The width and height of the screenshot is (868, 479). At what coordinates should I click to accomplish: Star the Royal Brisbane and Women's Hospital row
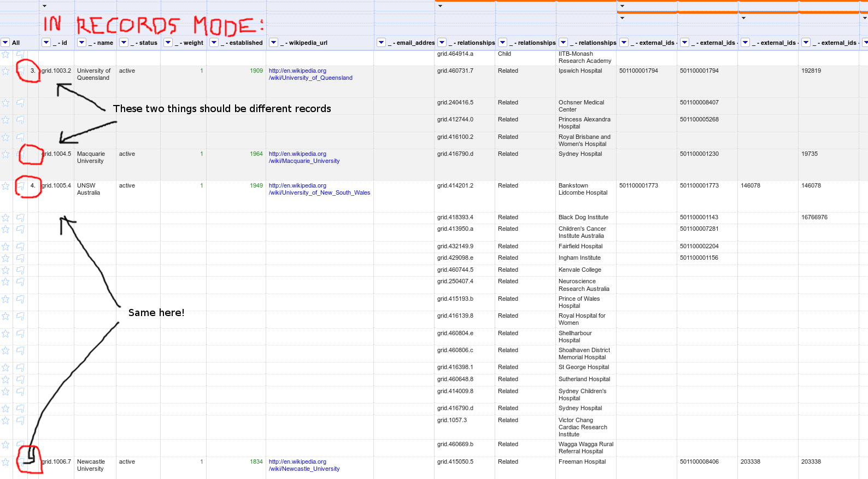[x=5, y=137]
